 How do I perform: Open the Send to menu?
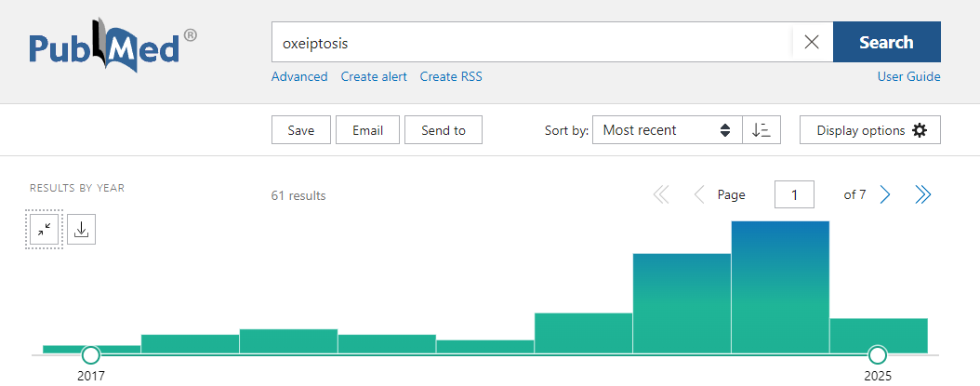click(443, 130)
